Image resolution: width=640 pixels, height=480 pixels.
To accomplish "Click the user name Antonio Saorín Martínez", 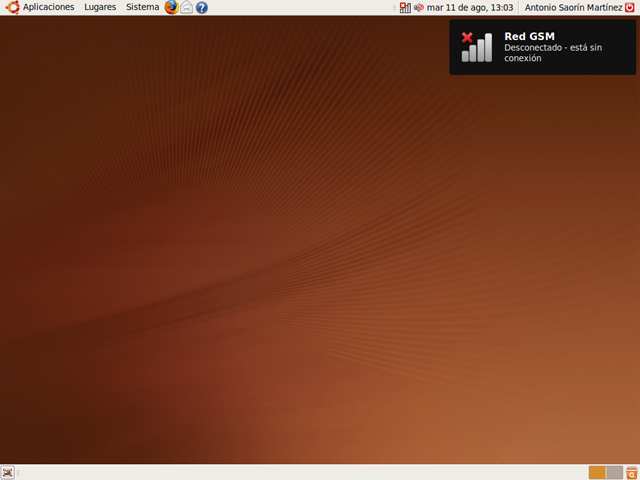I will tap(572, 7).
